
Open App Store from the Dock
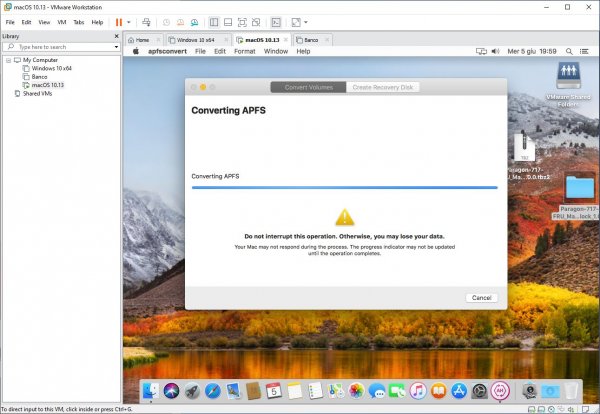pyautogui.click(x=459, y=391)
